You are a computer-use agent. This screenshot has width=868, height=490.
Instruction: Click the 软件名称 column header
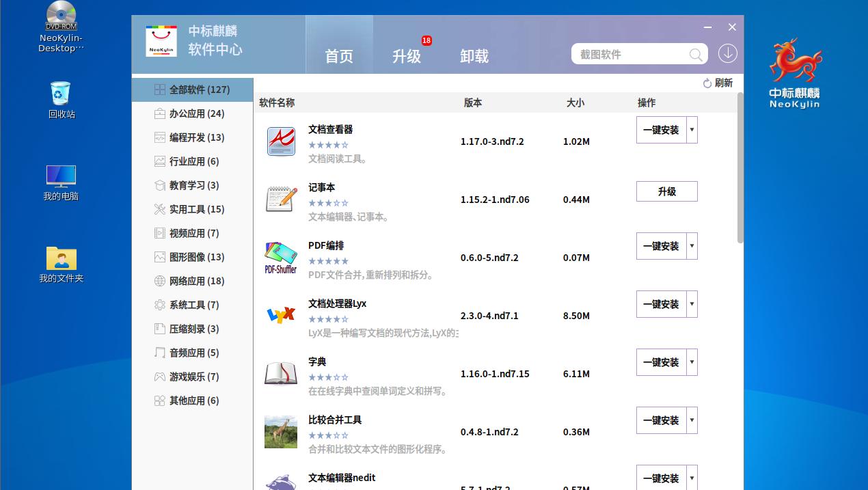[x=277, y=103]
